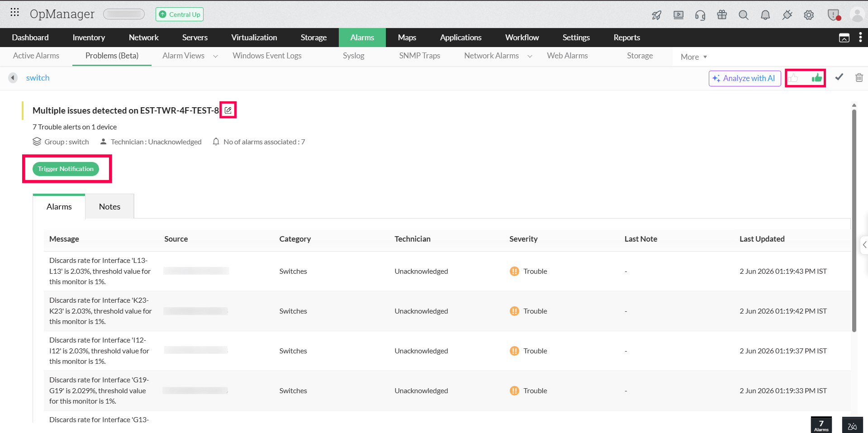Expand the collapsed right side panel
Image resolution: width=868 pixels, height=433 pixels.
(864, 245)
